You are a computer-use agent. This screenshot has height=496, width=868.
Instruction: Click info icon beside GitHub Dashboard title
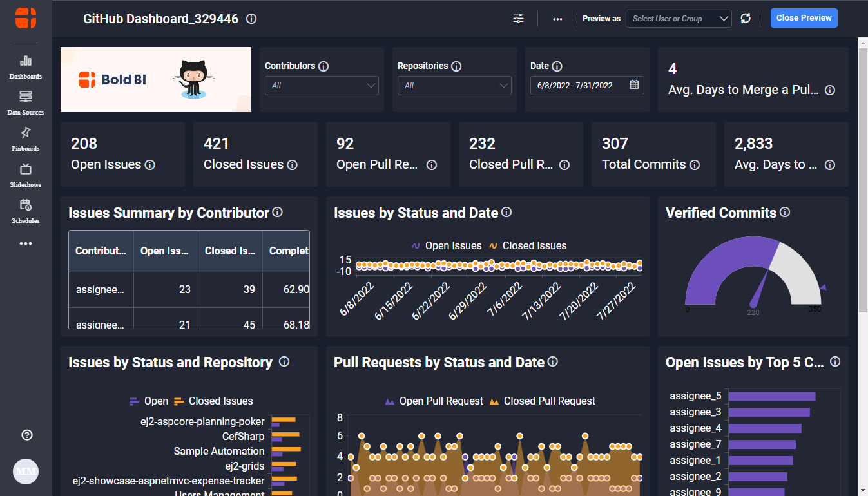click(251, 19)
